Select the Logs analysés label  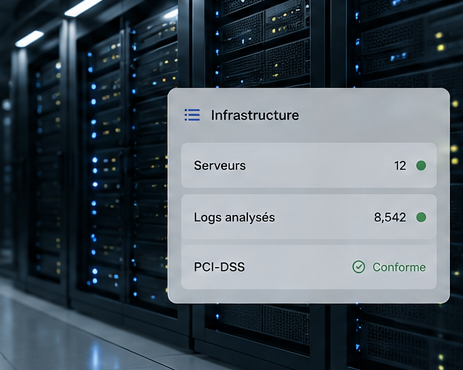click(234, 217)
